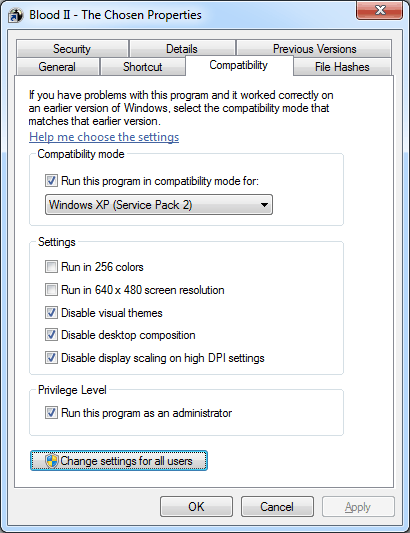Toggle Disable display scaling on high DPI
Viewport: 410px width, 533px height.
tap(51, 358)
